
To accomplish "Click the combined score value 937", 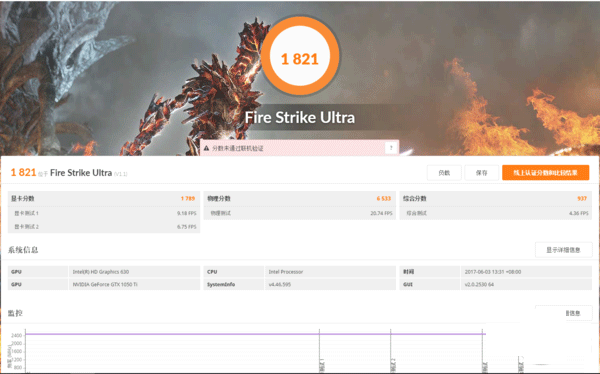I will tap(582, 198).
